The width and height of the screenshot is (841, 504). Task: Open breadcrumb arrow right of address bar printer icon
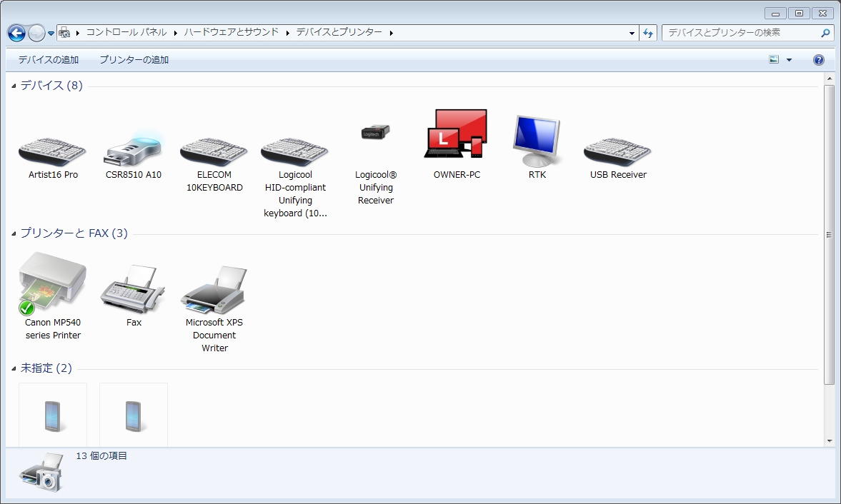(78, 34)
